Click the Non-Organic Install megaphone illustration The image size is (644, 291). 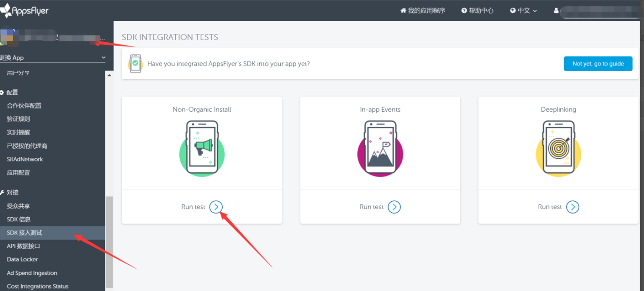[202, 148]
